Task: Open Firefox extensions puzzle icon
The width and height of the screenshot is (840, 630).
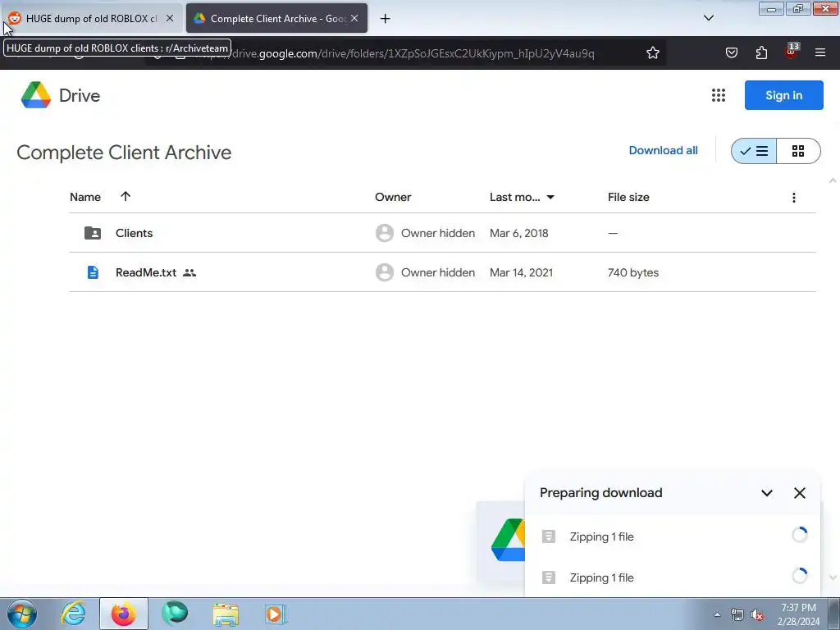Action: pyautogui.click(x=761, y=53)
